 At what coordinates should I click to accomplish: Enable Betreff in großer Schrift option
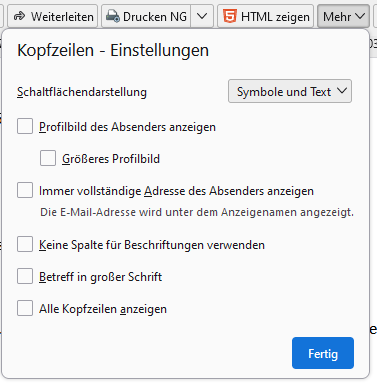[25, 276]
